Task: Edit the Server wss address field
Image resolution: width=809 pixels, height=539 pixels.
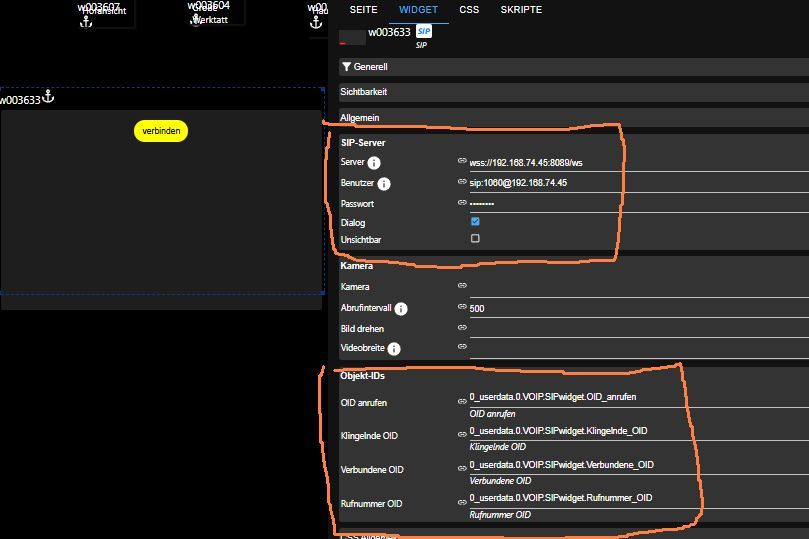Action: (x=639, y=163)
